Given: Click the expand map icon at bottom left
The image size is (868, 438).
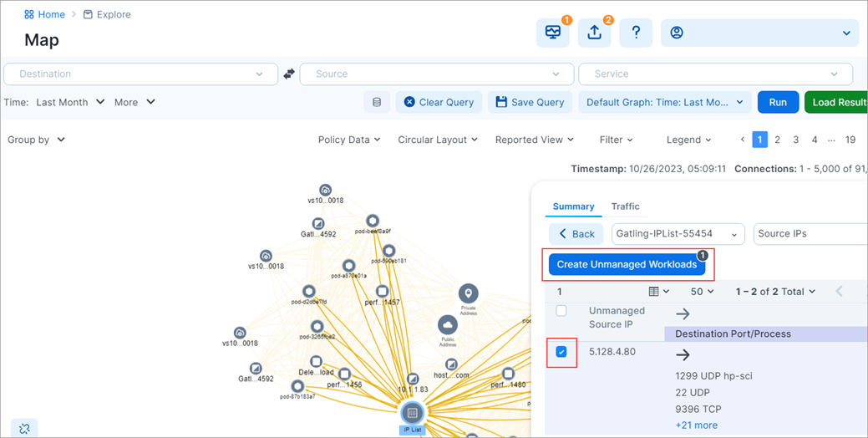Looking at the screenshot, I should pos(24,428).
